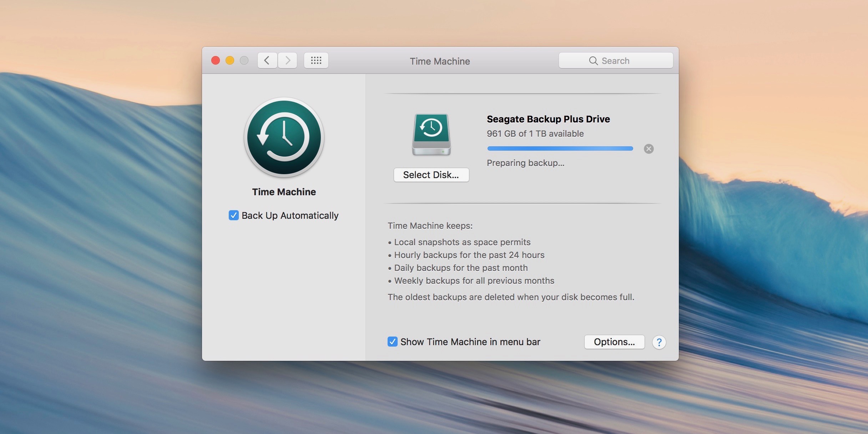Close the window with the red button
The image size is (868, 434).
216,60
